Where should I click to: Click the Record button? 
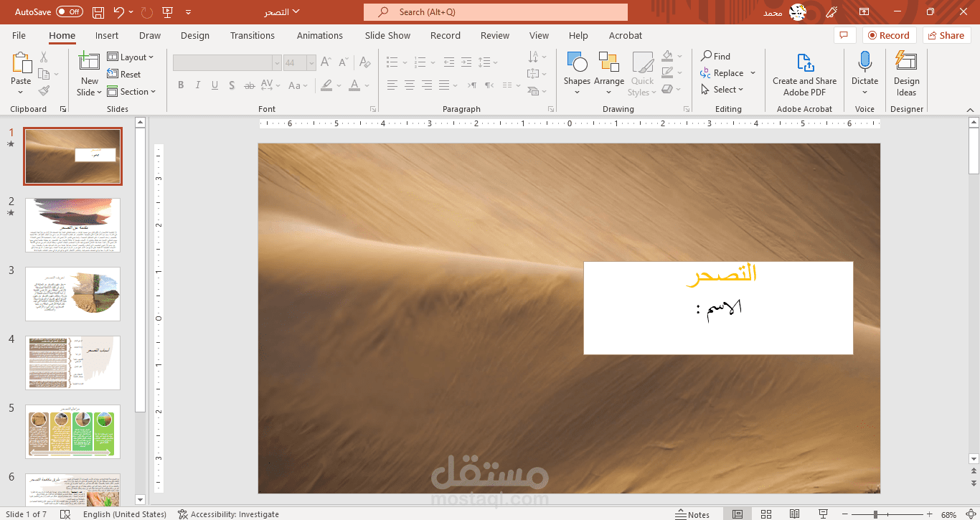(x=890, y=35)
